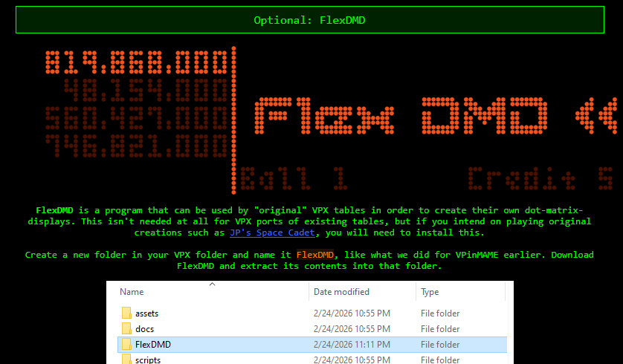Sort by the Date modified column header
This screenshot has height=364, width=623.
(341, 292)
